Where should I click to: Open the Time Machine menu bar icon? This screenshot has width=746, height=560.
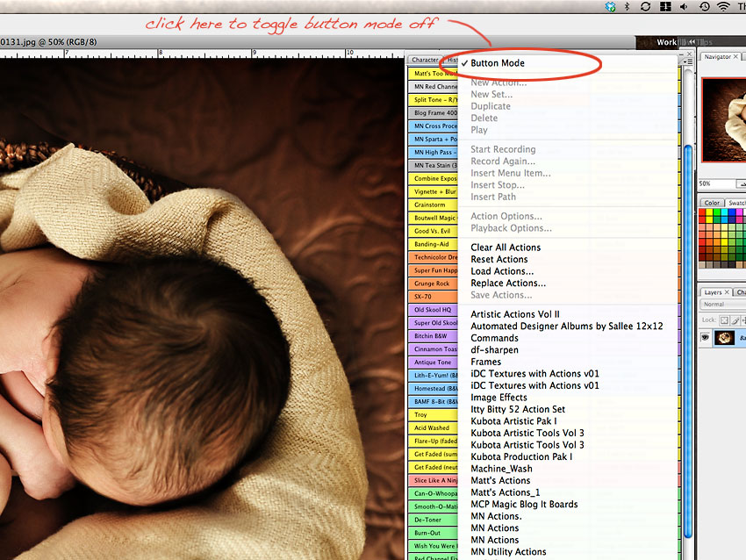pyautogui.click(x=704, y=7)
